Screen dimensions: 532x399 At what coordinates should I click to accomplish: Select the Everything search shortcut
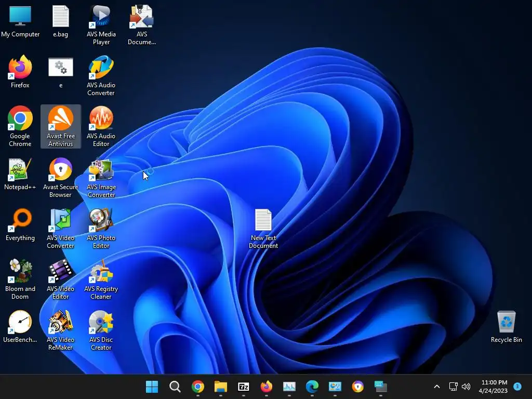click(20, 224)
